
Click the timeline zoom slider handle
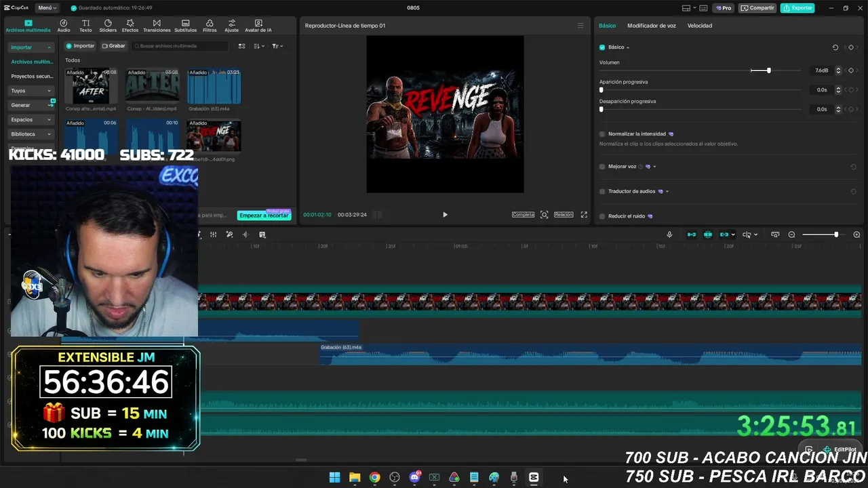(x=836, y=235)
